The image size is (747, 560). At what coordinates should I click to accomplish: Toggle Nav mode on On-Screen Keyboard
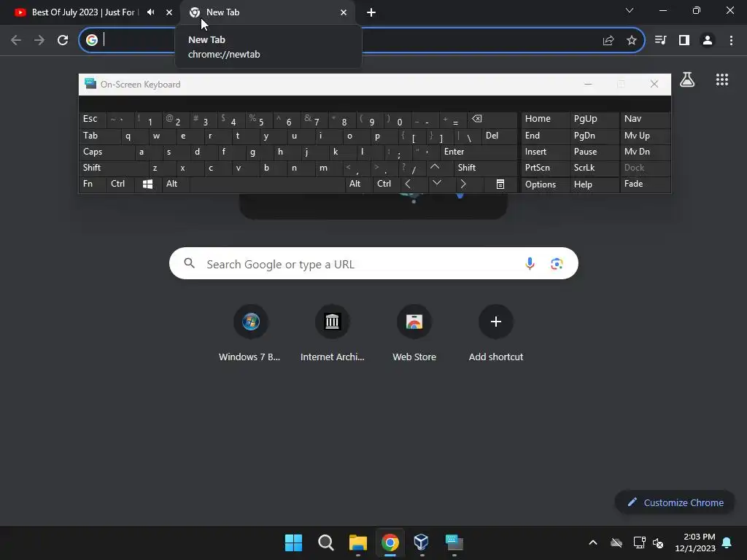pos(645,119)
